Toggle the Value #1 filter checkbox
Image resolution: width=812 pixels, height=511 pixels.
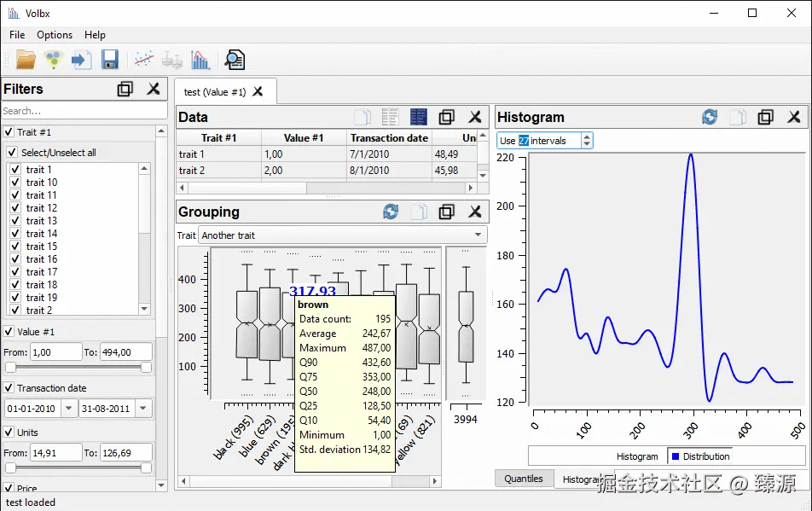[9, 331]
